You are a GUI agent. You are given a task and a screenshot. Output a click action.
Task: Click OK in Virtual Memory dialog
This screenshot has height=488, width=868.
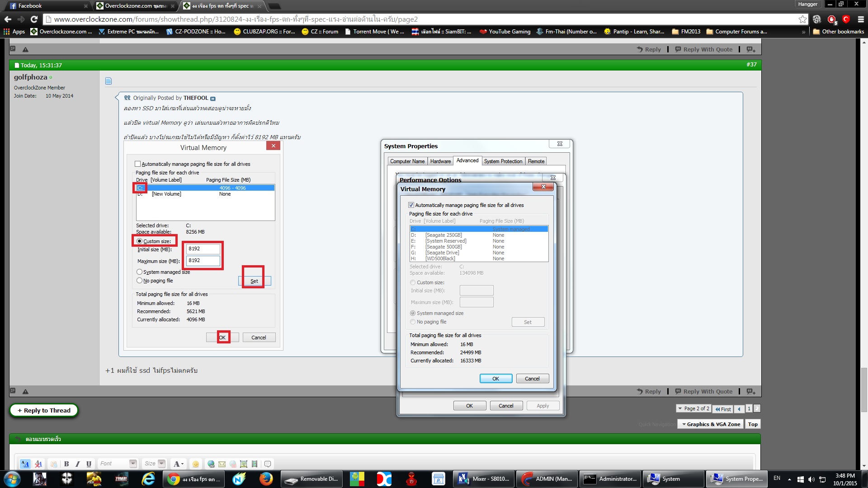pos(495,379)
